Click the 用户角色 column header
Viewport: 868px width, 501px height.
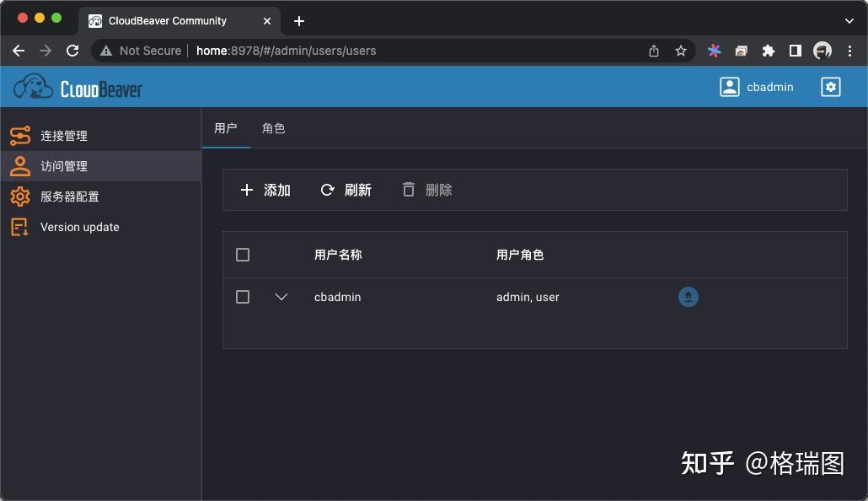click(x=520, y=255)
